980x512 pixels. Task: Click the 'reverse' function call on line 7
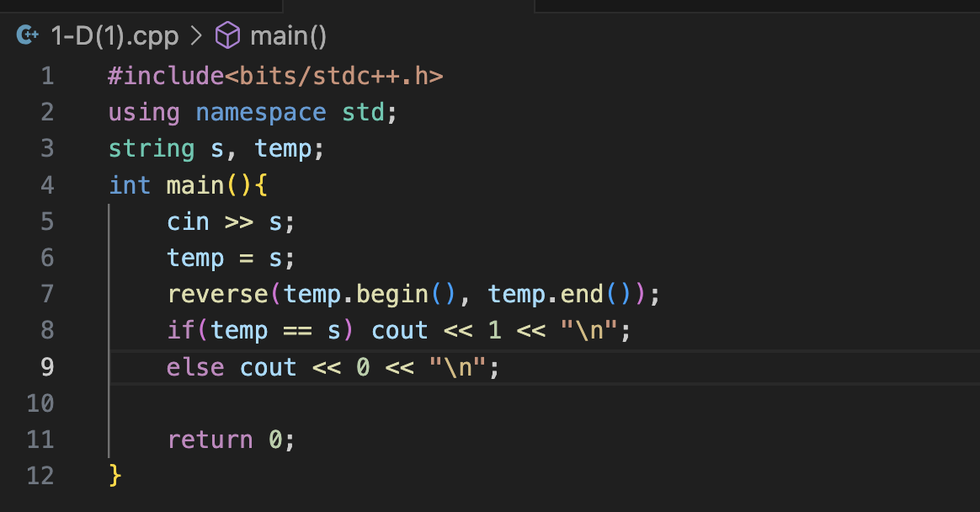coord(217,295)
